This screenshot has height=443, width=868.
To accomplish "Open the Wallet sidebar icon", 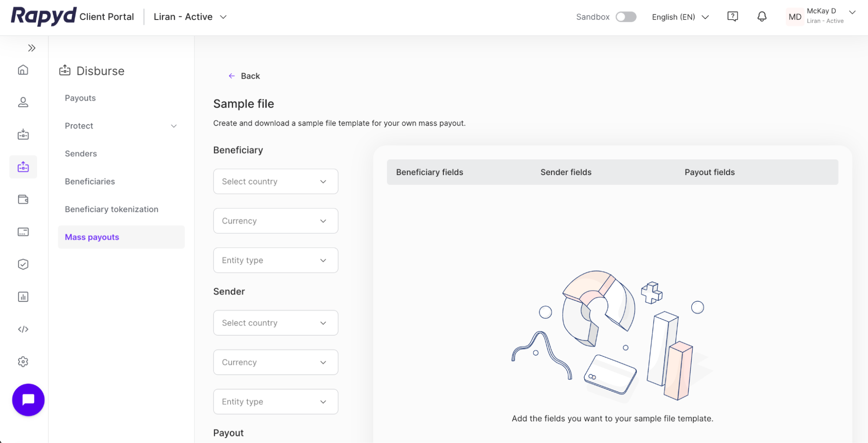I will tap(23, 199).
